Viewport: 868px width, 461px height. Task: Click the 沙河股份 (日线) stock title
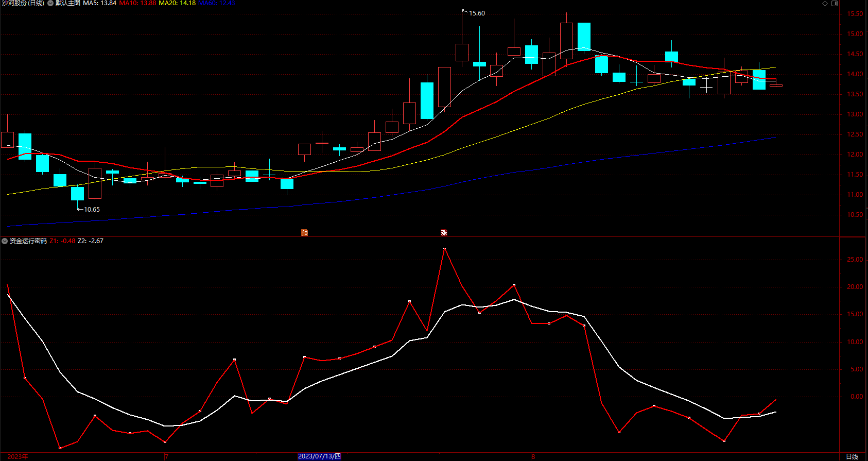point(23,3)
